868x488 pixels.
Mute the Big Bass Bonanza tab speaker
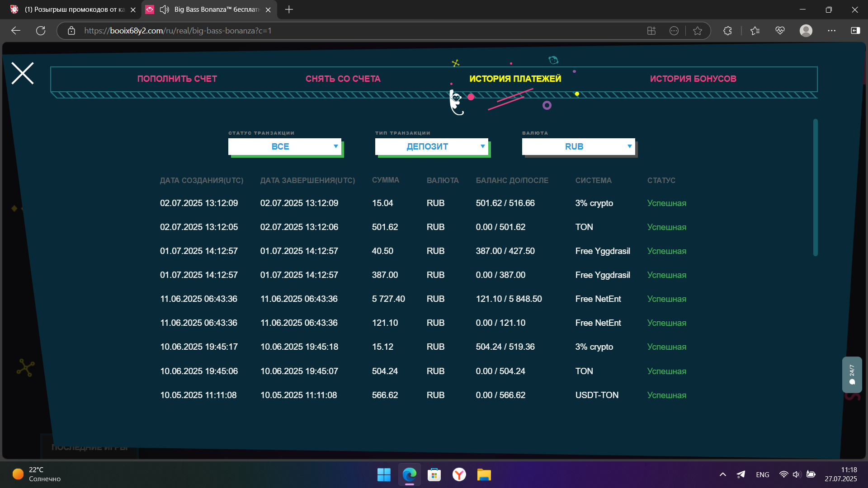(165, 9)
